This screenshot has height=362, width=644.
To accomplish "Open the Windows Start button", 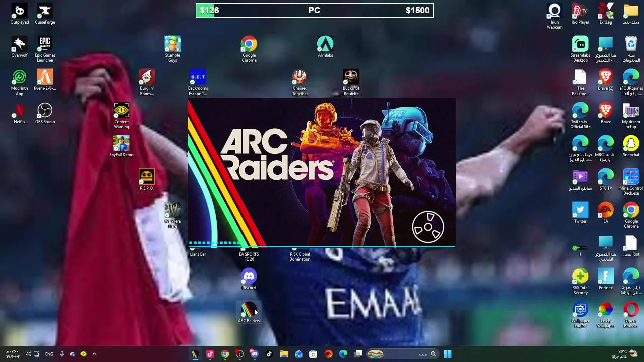I will point(447,354).
